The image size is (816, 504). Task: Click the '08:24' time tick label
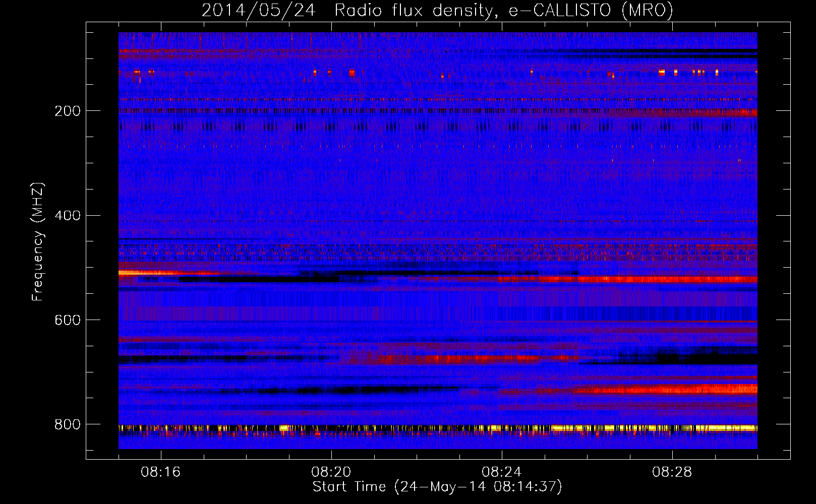coord(501,472)
